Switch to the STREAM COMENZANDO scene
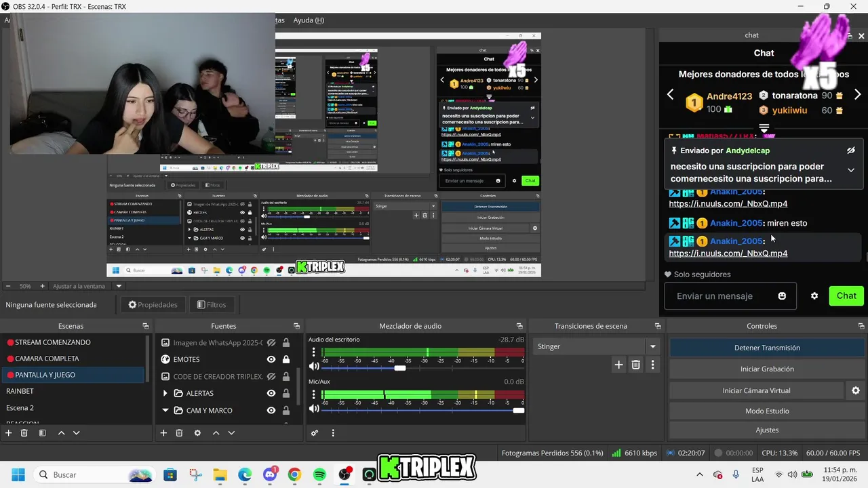Viewport: 868px width, 488px height. click(73, 342)
